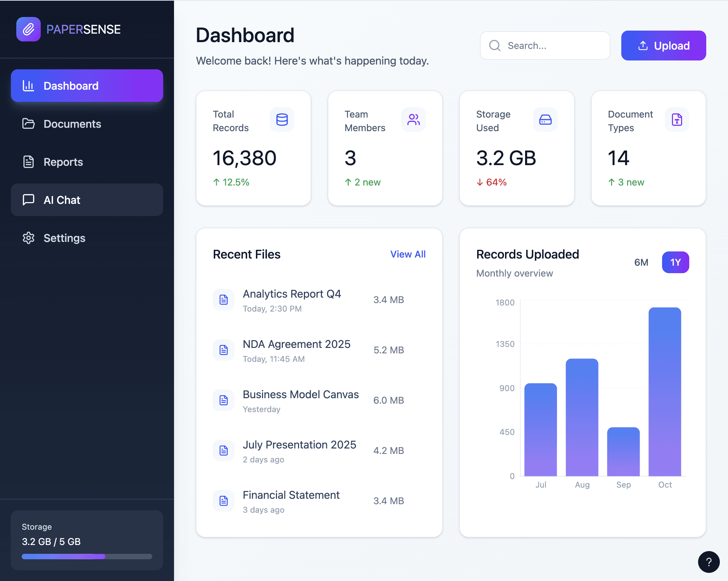Click the magnifier icon in search box
Viewport: 728px width, 581px height.
coord(495,46)
